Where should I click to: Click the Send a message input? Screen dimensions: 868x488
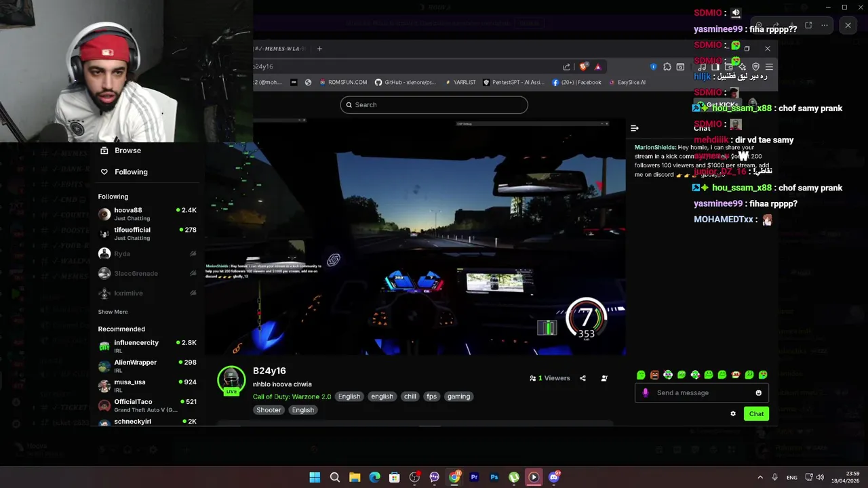click(702, 392)
